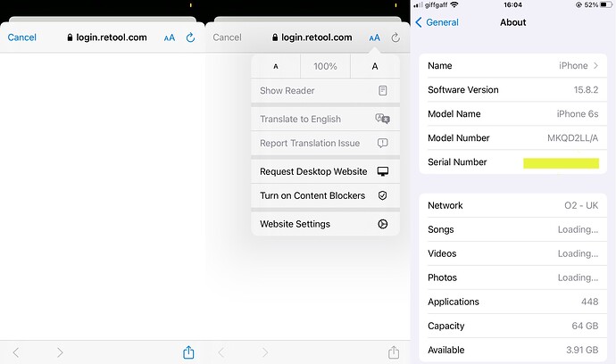
Task: Tap the orientation lock icon in the status bar
Action: pyautogui.click(x=579, y=4)
